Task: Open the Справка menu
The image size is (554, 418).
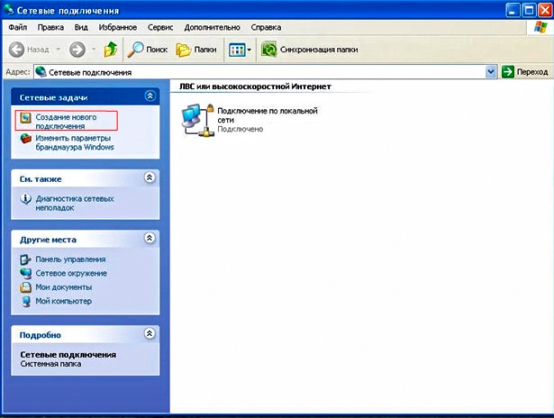Action: [x=266, y=27]
